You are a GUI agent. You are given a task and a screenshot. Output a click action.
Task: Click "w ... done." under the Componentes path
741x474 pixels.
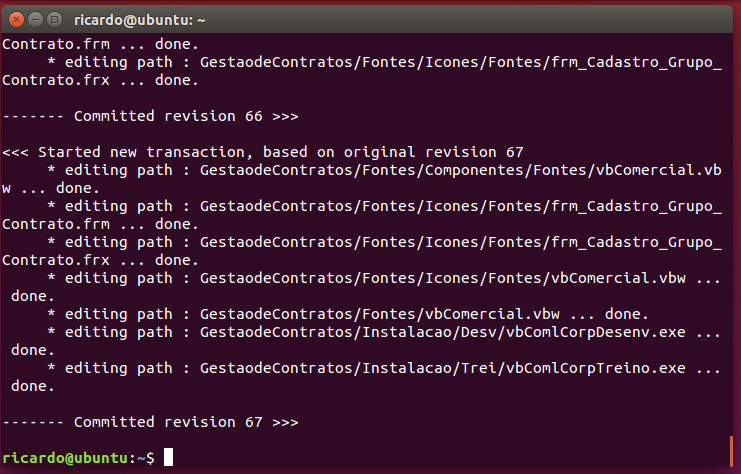[x=50, y=188]
